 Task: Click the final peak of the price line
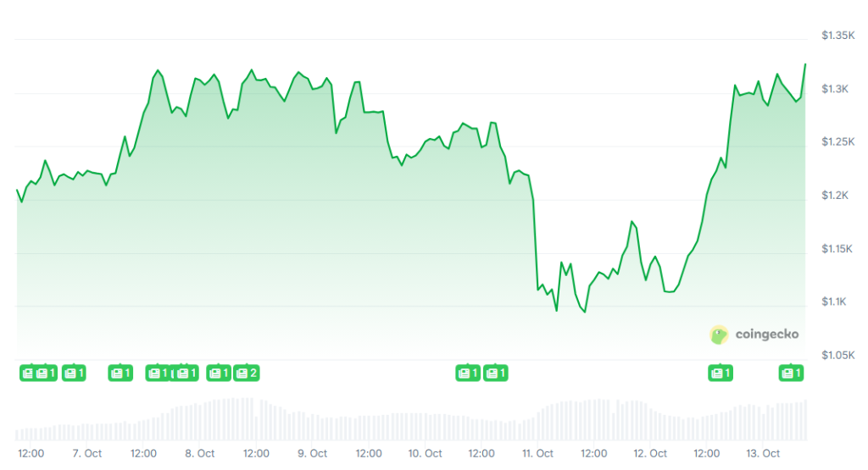[x=805, y=64]
